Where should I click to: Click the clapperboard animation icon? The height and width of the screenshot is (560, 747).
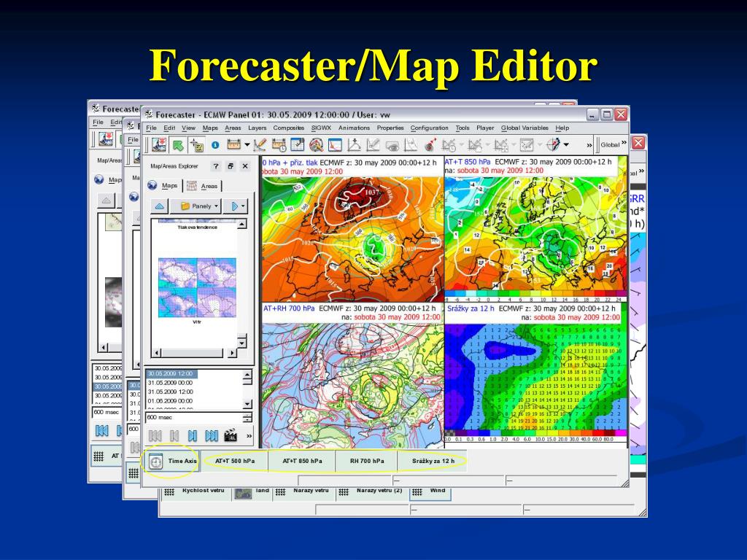[x=231, y=435]
